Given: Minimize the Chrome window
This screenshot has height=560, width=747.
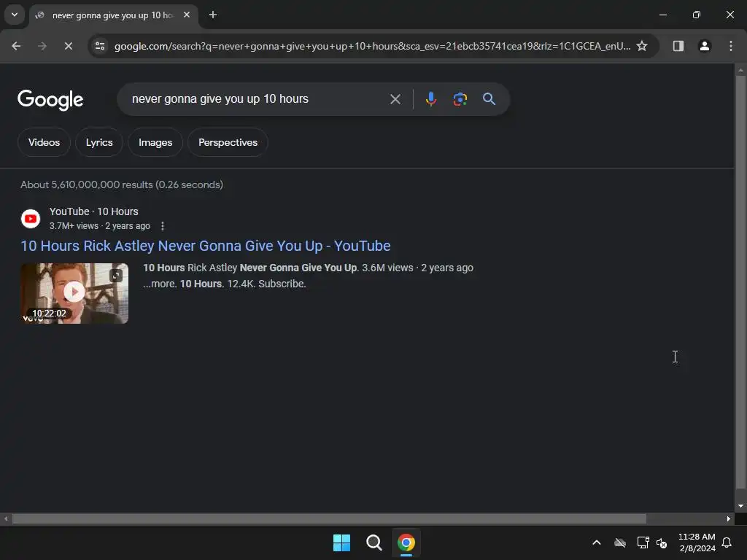Looking at the screenshot, I should pyautogui.click(x=662, y=15).
